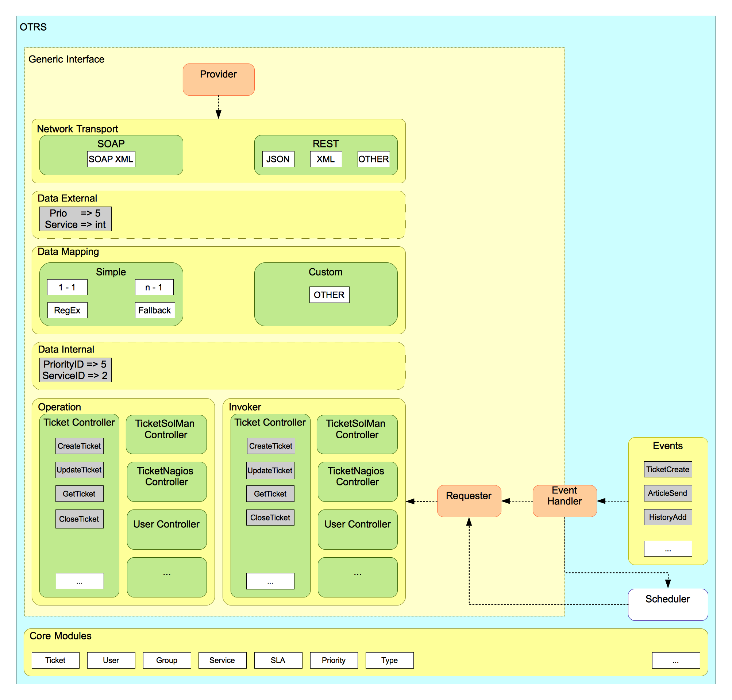Image resolution: width=732 pixels, height=700 pixels.
Task: Select TicketNagios Controller in Operation
Action: (166, 481)
